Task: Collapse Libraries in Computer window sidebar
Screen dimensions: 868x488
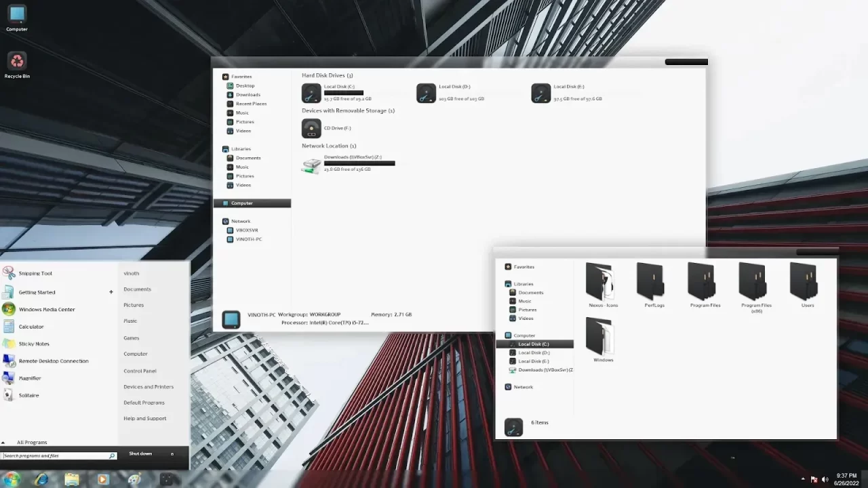Action: coord(237,149)
